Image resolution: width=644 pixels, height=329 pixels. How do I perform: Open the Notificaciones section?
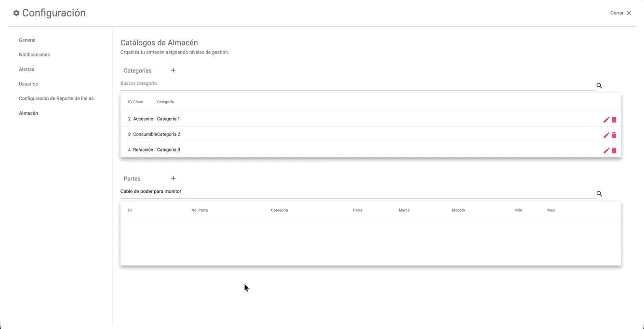[x=34, y=55]
